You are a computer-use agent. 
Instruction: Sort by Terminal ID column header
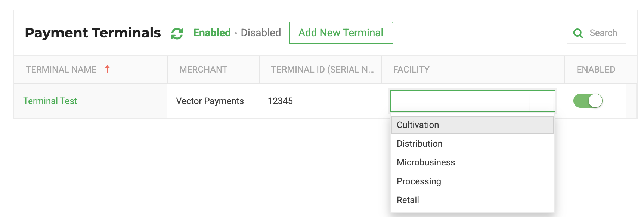(x=322, y=70)
